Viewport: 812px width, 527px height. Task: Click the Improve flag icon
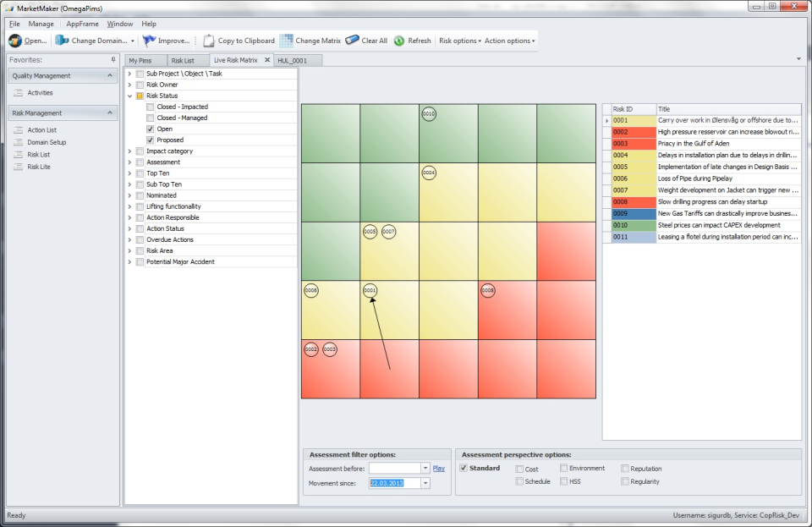[x=150, y=41]
